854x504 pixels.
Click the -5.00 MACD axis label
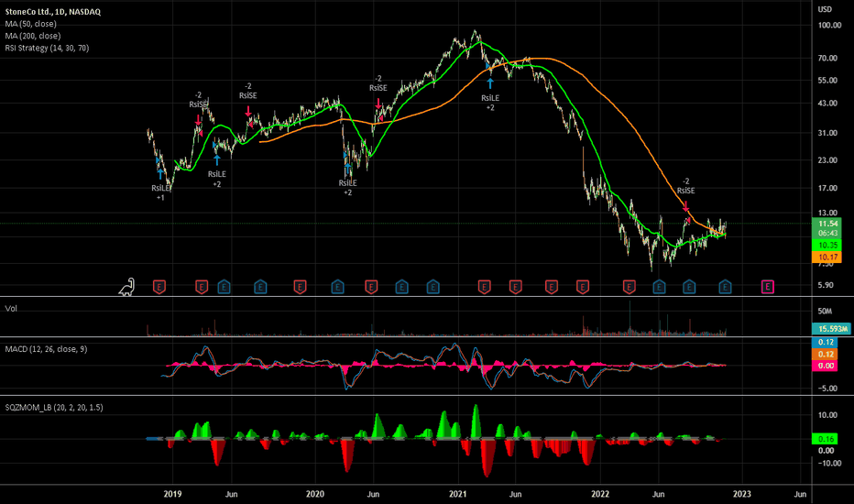coord(827,389)
